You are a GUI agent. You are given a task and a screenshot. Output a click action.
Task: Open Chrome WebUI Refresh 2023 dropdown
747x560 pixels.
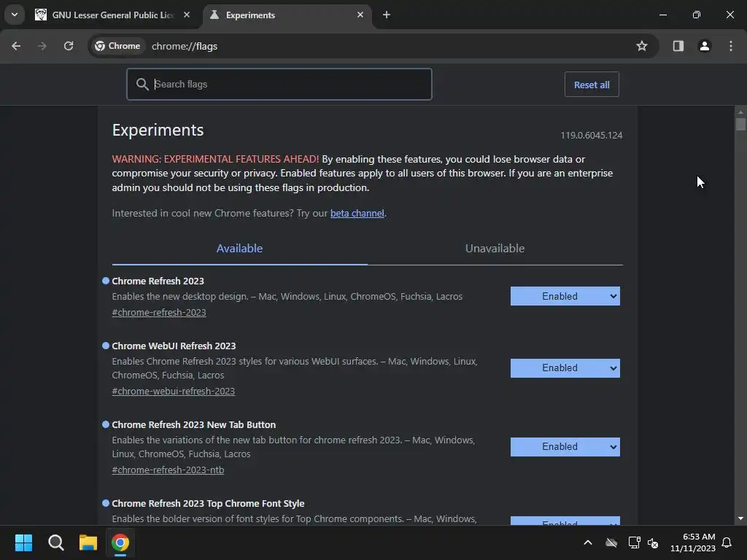[565, 368]
